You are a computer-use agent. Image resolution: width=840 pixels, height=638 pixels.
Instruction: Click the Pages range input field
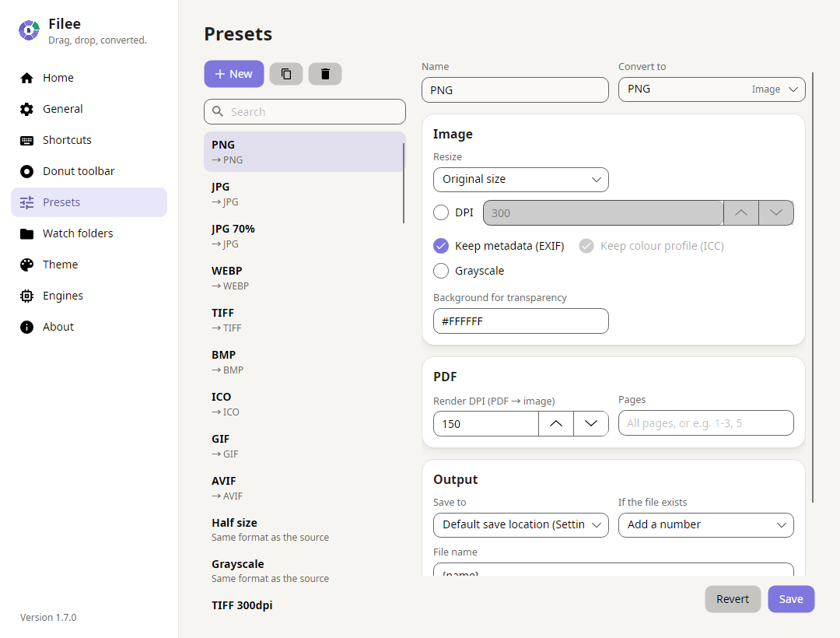tap(706, 423)
